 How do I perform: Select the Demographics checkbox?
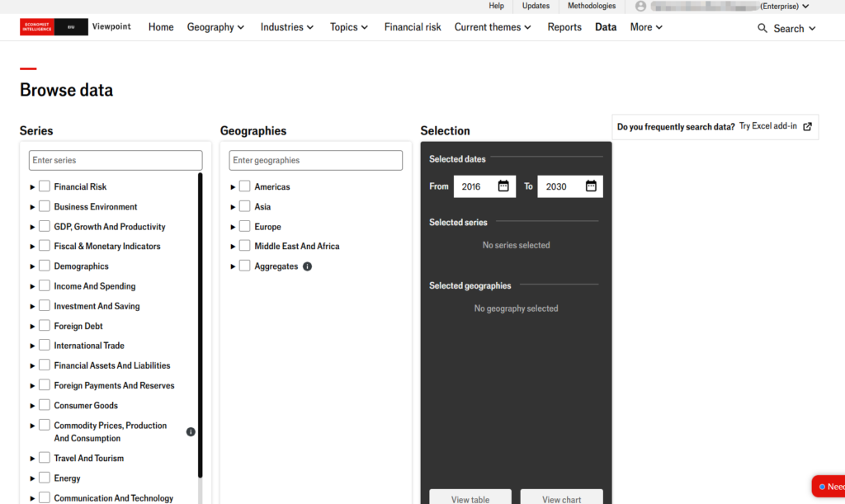(x=45, y=266)
